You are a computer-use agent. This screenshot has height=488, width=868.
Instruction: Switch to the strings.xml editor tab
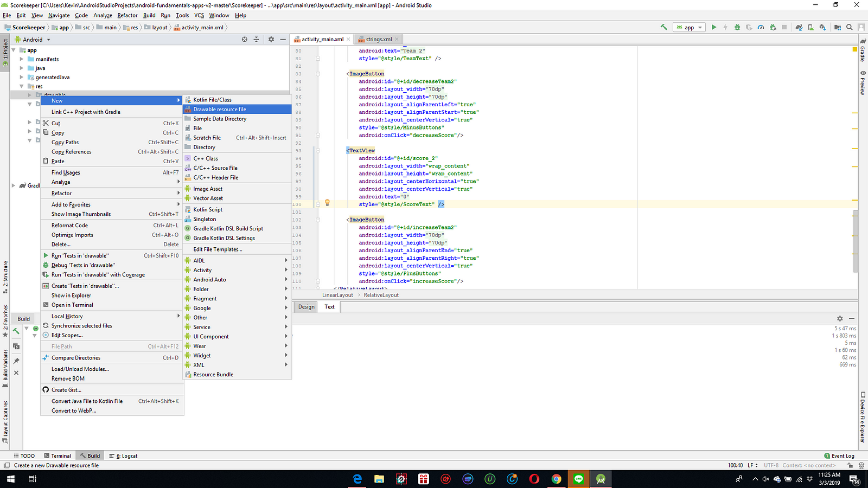click(x=379, y=39)
